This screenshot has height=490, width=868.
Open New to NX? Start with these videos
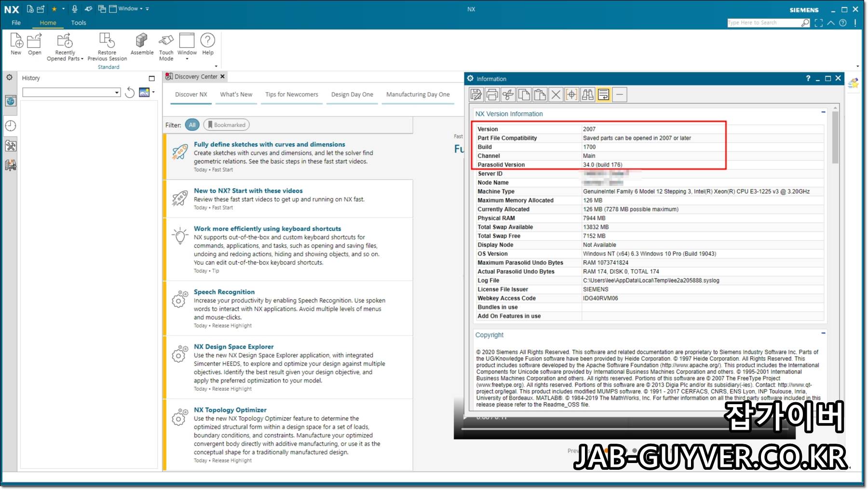point(248,191)
